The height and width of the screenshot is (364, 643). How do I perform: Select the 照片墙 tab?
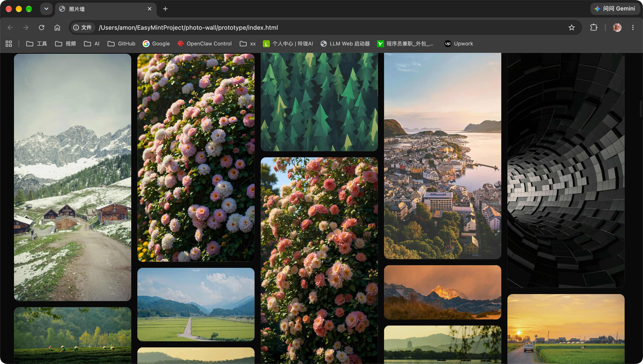click(106, 9)
